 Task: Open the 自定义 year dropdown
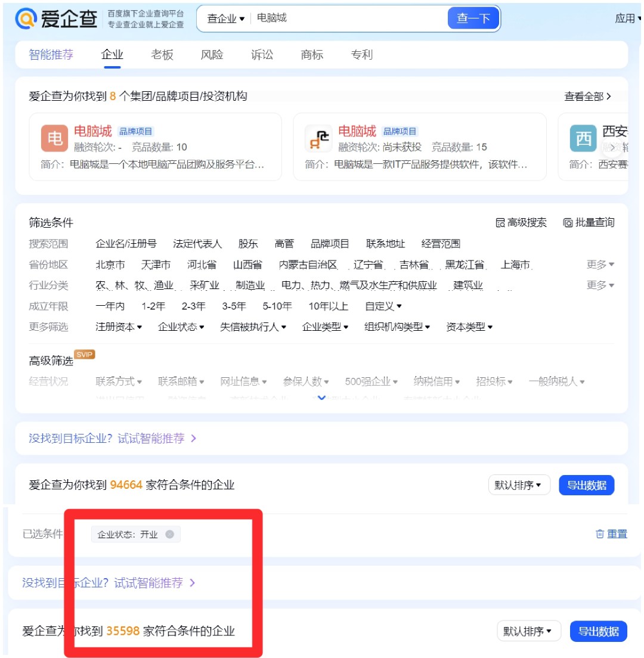click(x=383, y=306)
